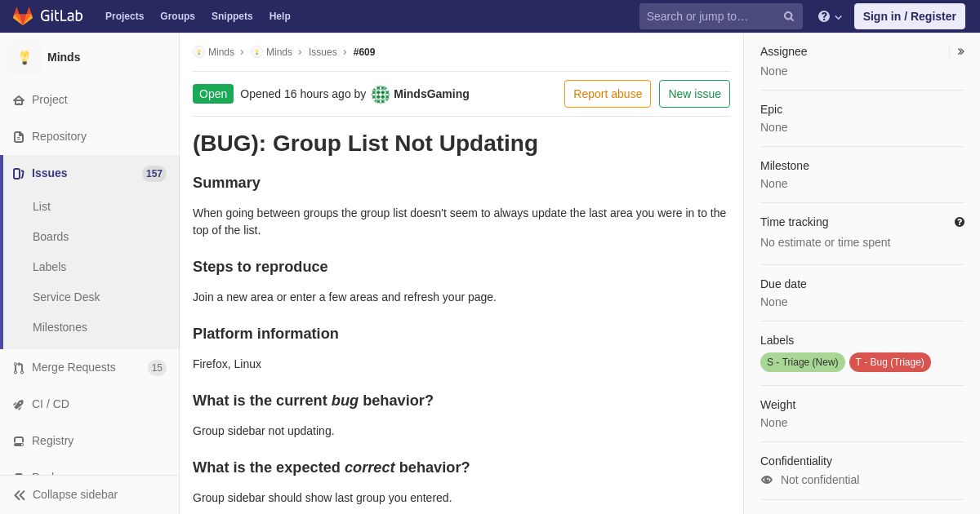This screenshot has height=514, width=980.
Task: Click the issue title text
Action: click(x=365, y=143)
